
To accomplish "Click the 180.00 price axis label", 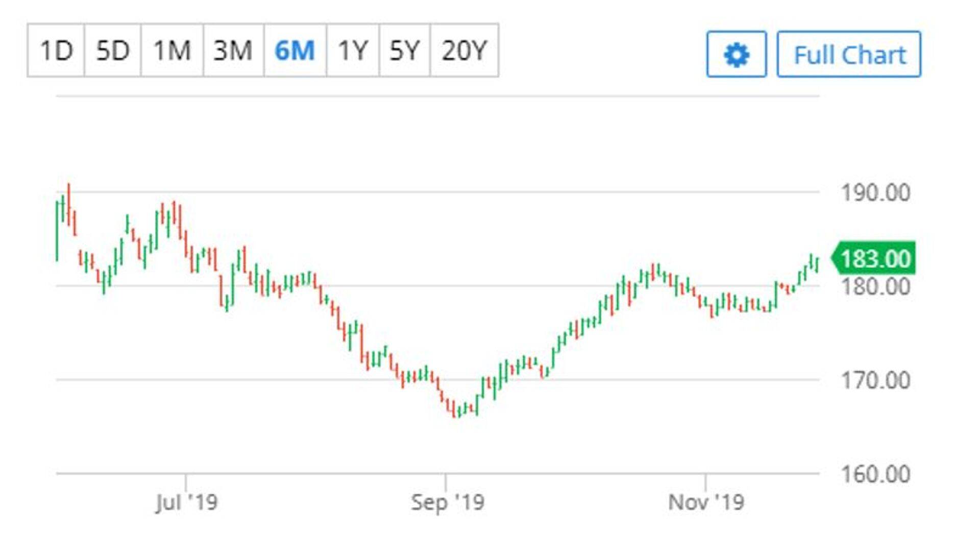I will (x=875, y=287).
